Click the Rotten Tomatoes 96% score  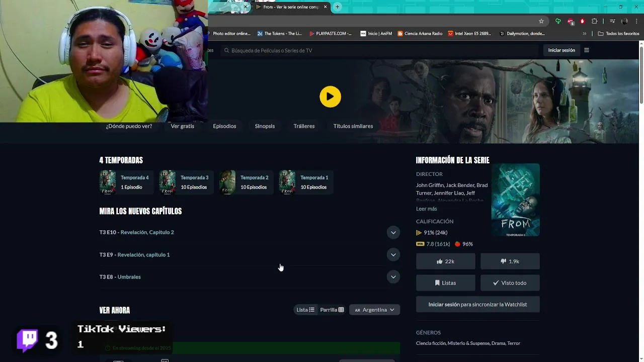[x=464, y=244]
